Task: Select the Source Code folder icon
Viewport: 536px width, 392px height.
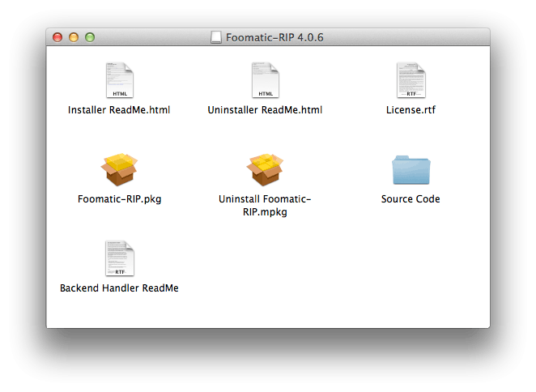Action: [411, 170]
